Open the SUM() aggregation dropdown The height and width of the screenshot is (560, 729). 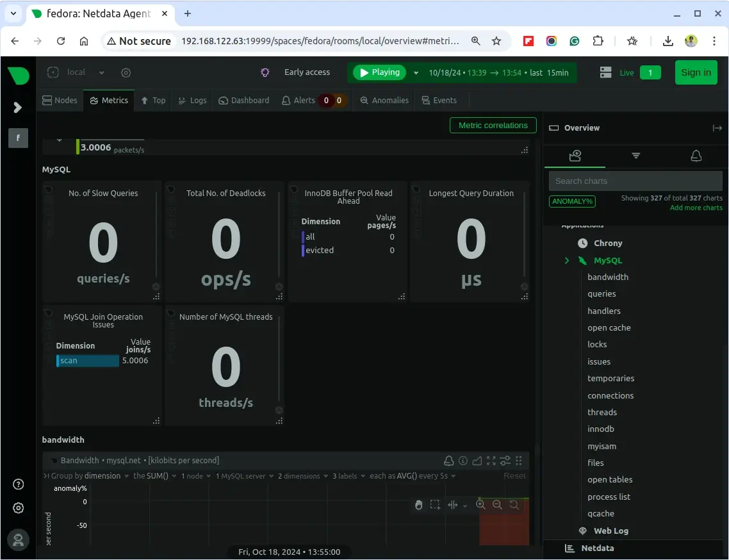pos(155,476)
